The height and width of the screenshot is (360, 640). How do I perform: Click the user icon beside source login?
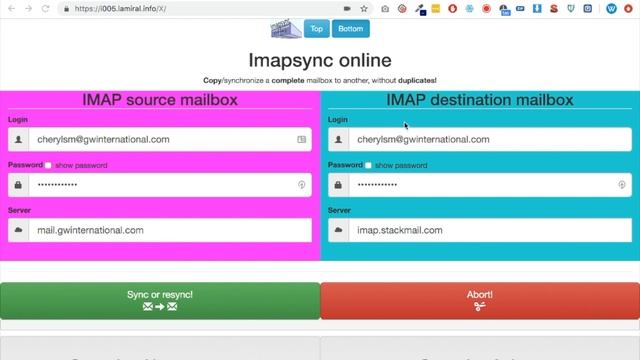(x=18, y=140)
